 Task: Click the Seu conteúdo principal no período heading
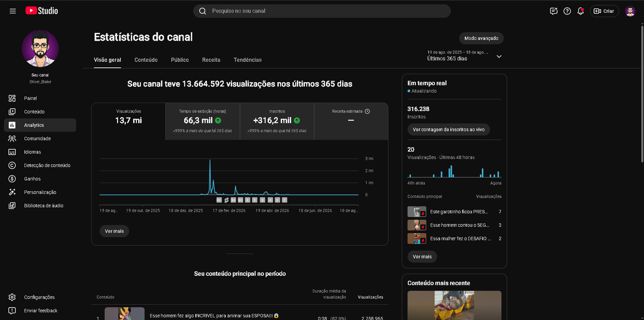[240, 274]
